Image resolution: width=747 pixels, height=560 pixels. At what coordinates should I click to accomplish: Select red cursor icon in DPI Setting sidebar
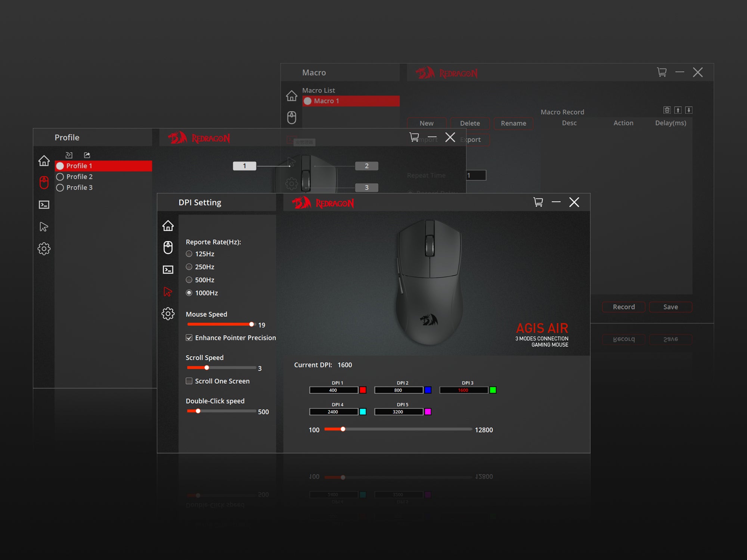(168, 292)
